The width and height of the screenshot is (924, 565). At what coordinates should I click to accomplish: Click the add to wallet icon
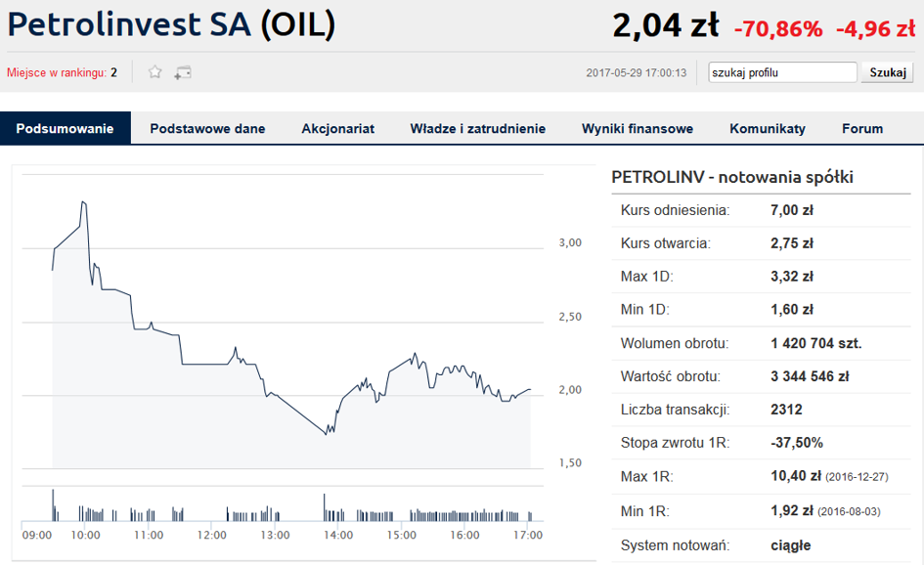coord(183,72)
